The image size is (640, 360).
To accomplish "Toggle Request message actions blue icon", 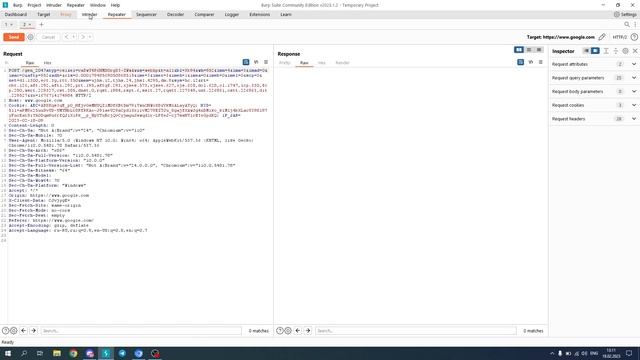I will [x=246, y=62].
